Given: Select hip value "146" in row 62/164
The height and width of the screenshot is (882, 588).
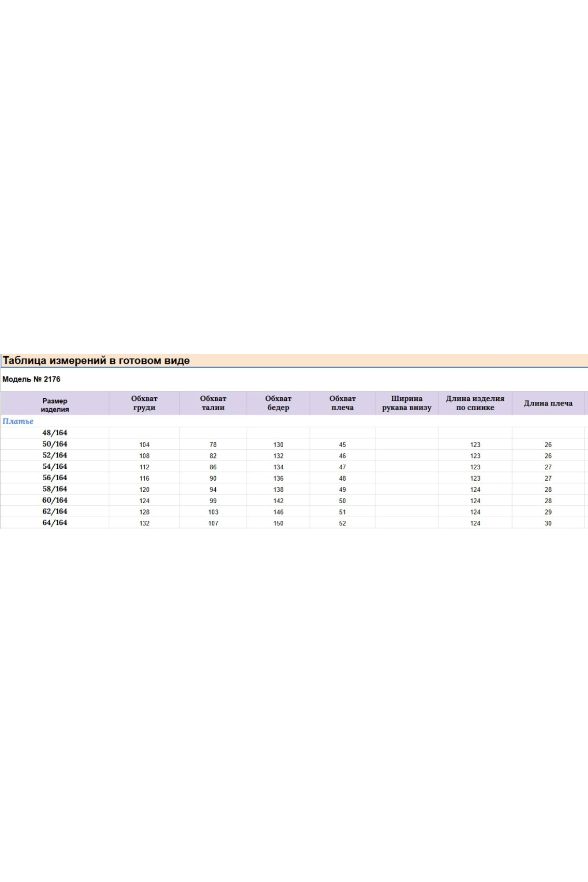Looking at the screenshot, I should [278, 512].
